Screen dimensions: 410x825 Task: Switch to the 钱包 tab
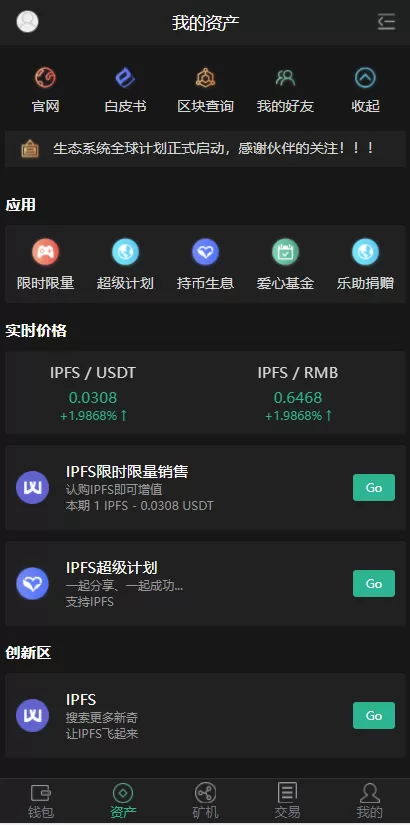tap(41, 801)
